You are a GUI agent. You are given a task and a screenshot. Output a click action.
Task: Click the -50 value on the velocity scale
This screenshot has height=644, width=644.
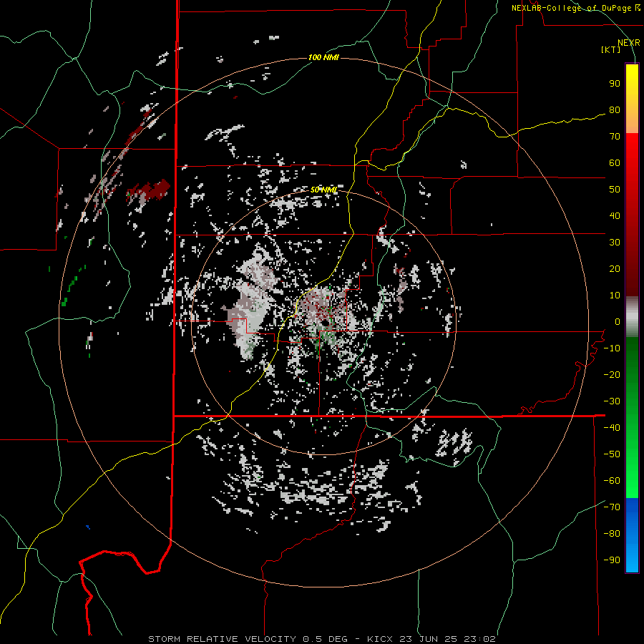point(612,454)
